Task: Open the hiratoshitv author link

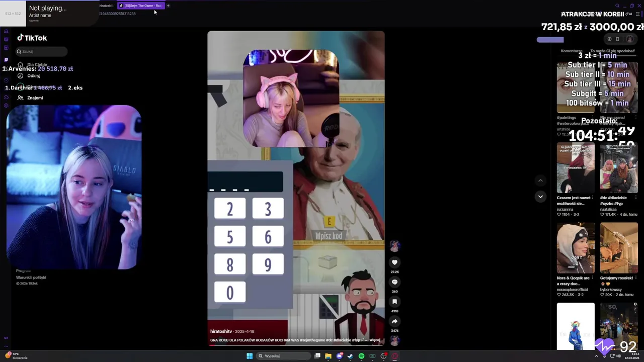Action: (x=221, y=332)
